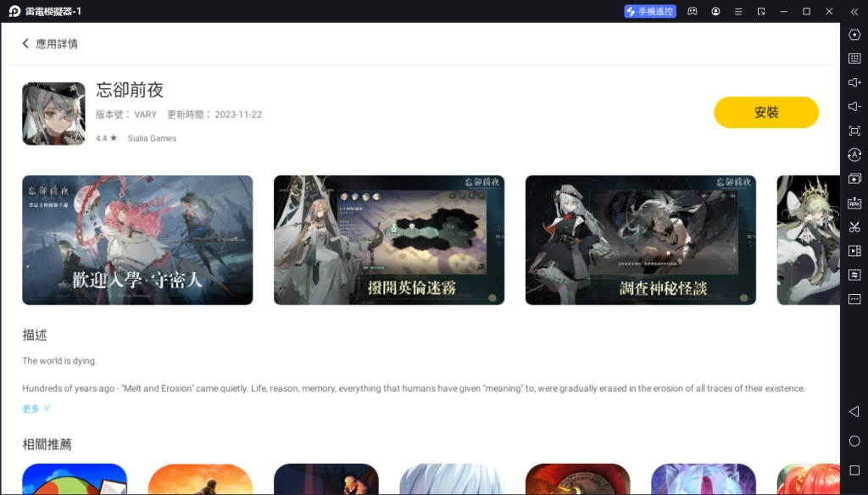Open the sync operations icon in sidebar
This screenshot has width=868, height=495.
pos(854,154)
